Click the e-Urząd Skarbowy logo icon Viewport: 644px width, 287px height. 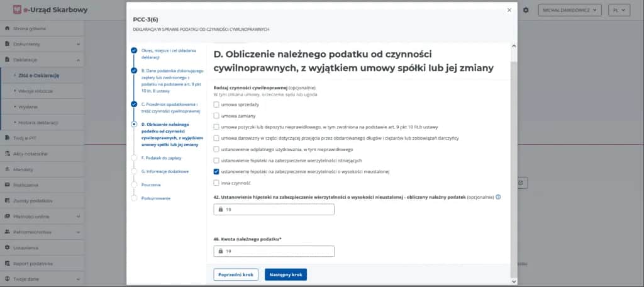coord(17,9)
